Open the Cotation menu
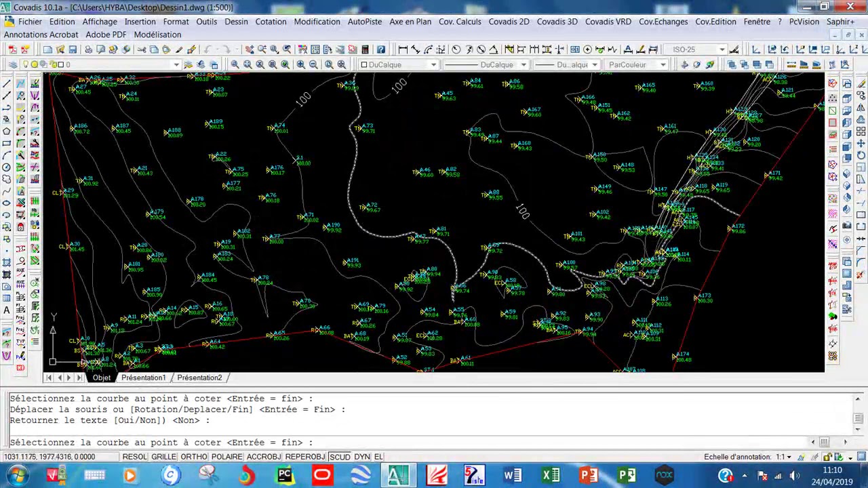This screenshot has width=868, height=488. pos(271,22)
